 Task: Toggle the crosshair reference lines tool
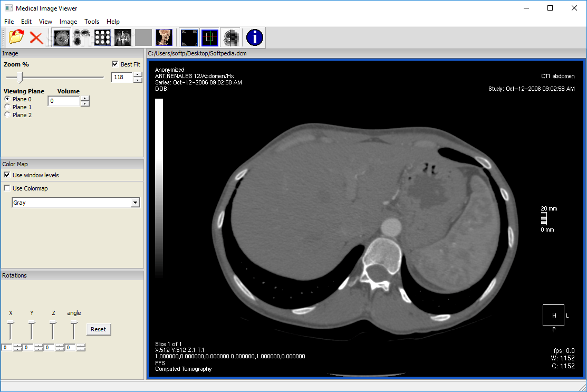tap(210, 37)
